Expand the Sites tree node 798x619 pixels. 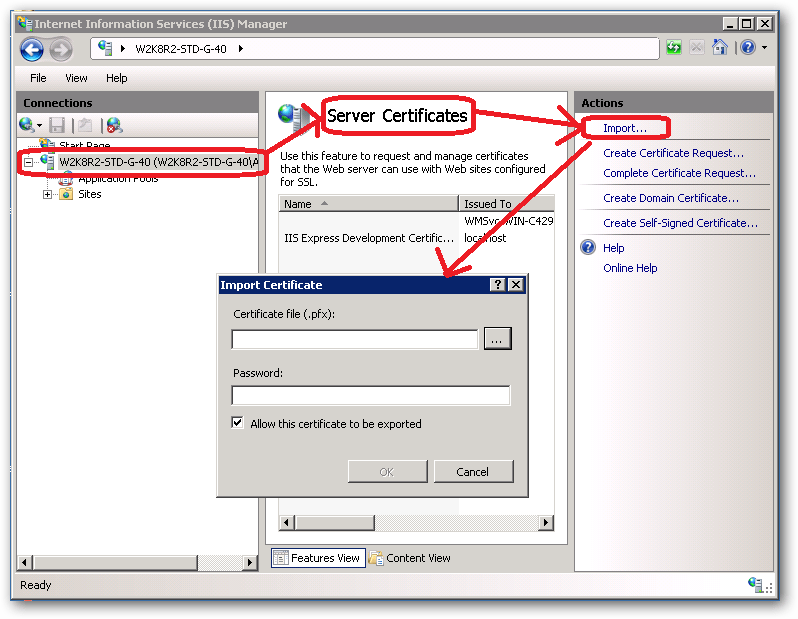(x=47, y=194)
